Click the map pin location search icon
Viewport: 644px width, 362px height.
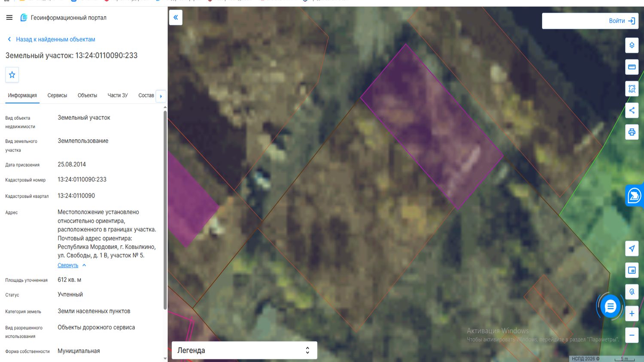click(632, 292)
